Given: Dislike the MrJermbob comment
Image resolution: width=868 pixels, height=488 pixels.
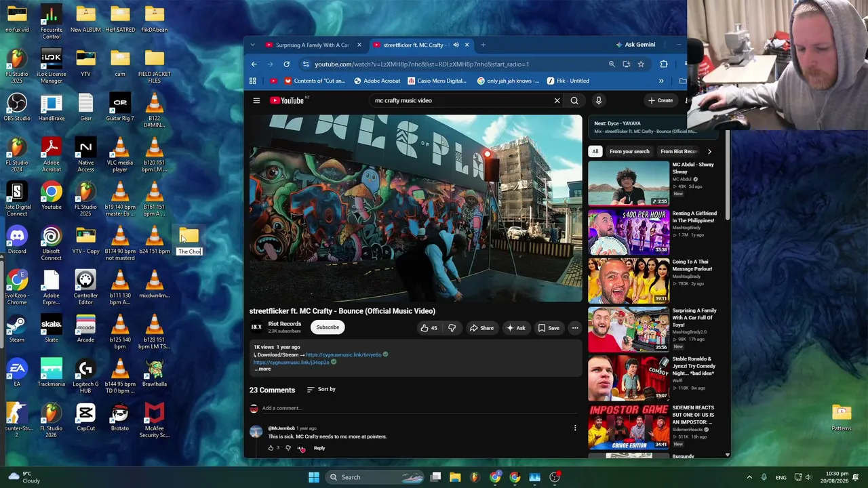Looking at the screenshot, I should (x=288, y=448).
